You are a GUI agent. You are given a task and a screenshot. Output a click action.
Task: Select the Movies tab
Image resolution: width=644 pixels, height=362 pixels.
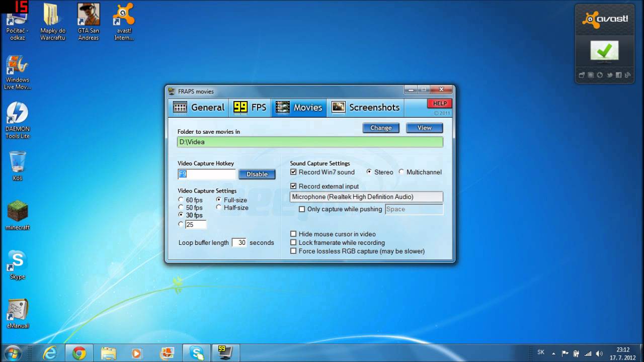299,107
